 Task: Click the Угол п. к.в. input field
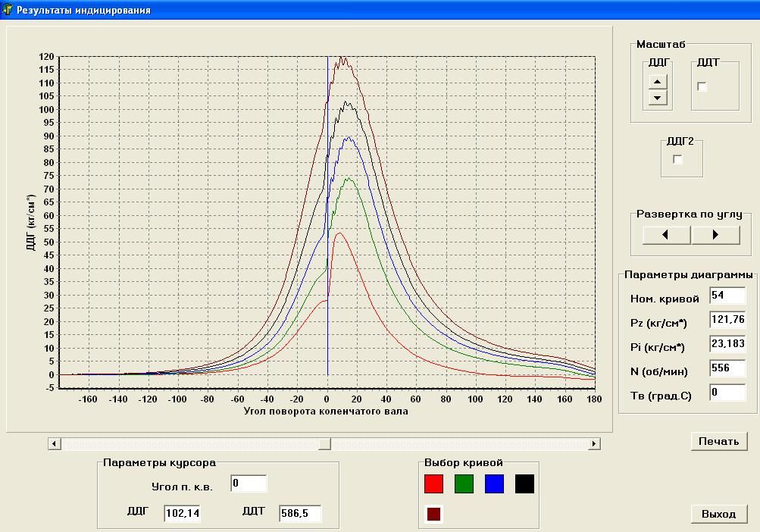click(249, 483)
